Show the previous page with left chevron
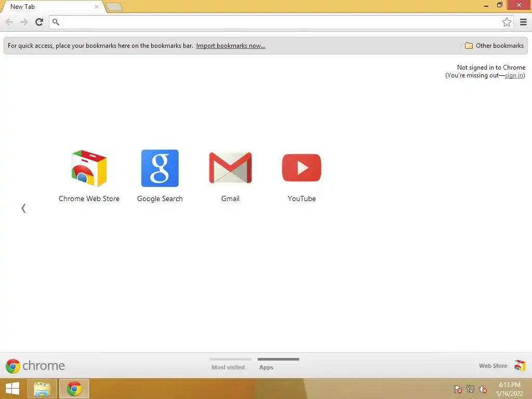Screen dimensions: 532x399 click(23, 208)
